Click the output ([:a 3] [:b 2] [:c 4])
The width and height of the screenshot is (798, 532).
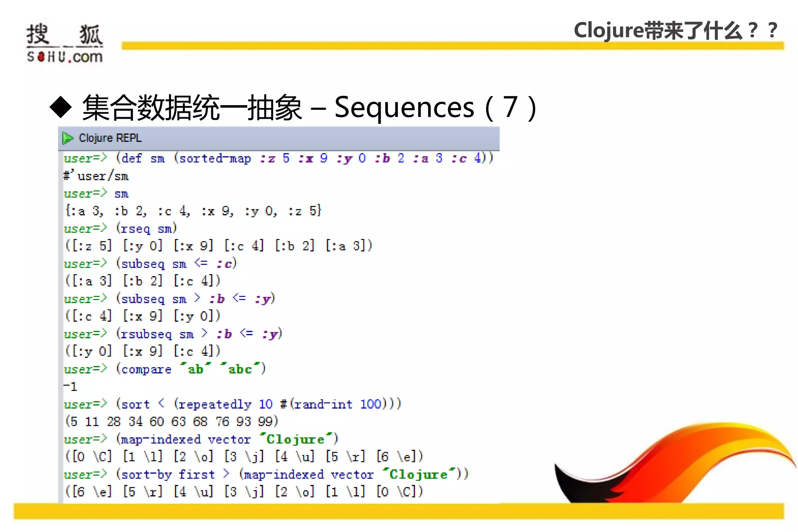[x=143, y=281]
